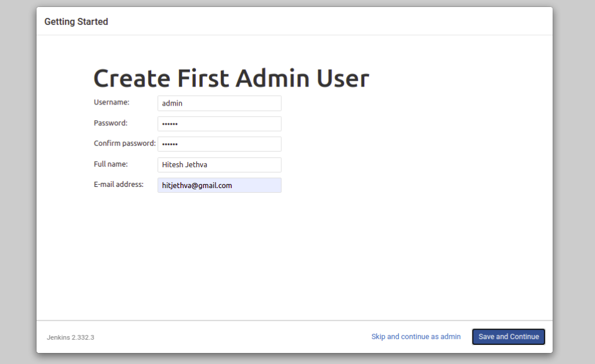Screen dimensions: 595x364
Task: Click the Username: label
Action: pyautogui.click(x=112, y=102)
